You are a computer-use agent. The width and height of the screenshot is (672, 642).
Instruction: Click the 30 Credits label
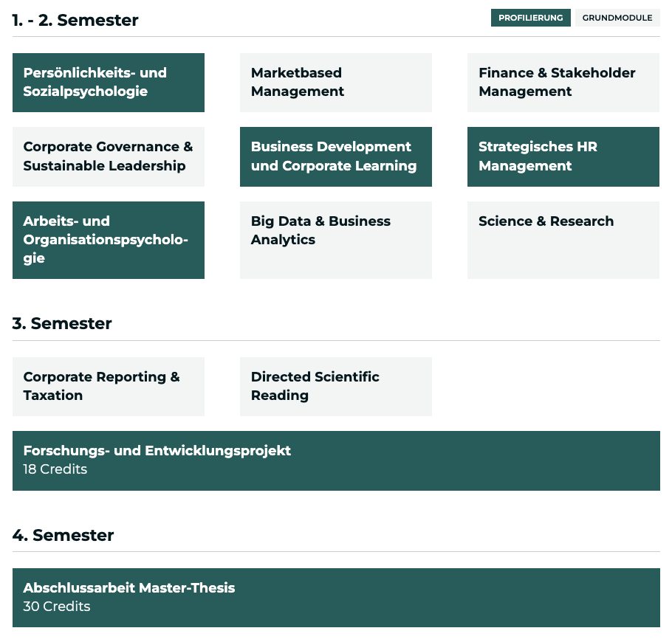tap(57, 606)
